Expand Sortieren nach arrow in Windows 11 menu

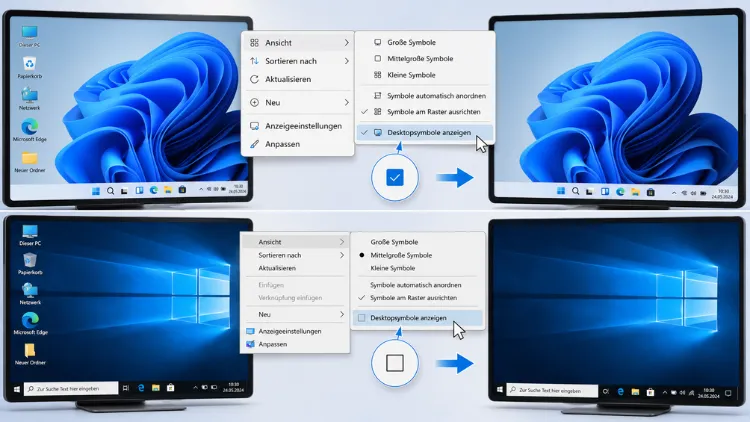(346, 61)
